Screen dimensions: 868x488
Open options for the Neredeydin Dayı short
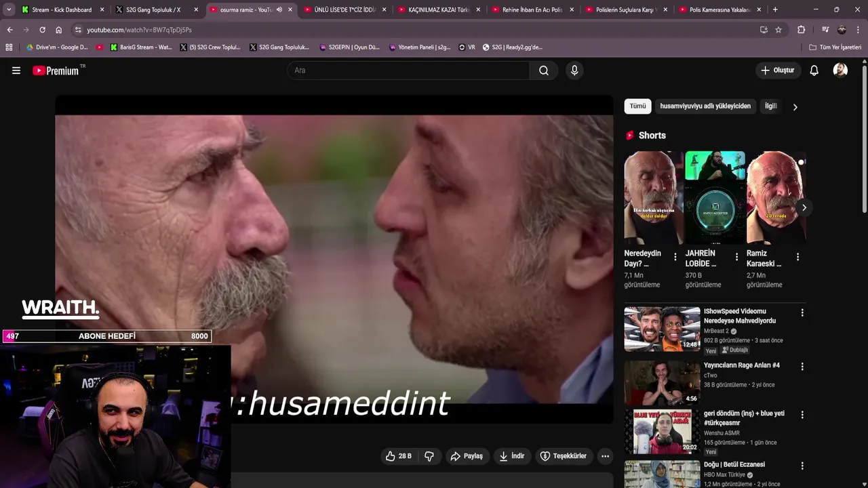tap(675, 257)
